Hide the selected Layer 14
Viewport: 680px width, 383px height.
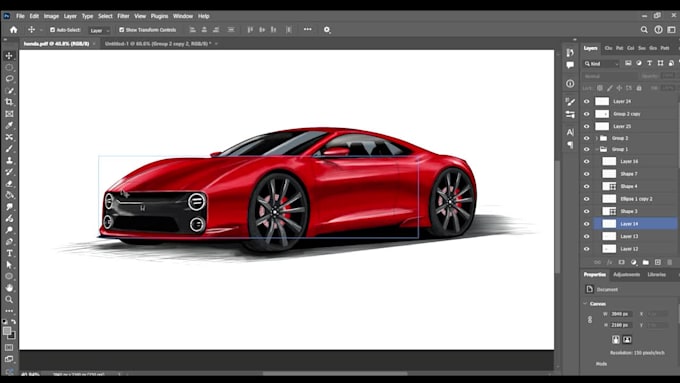coord(587,224)
